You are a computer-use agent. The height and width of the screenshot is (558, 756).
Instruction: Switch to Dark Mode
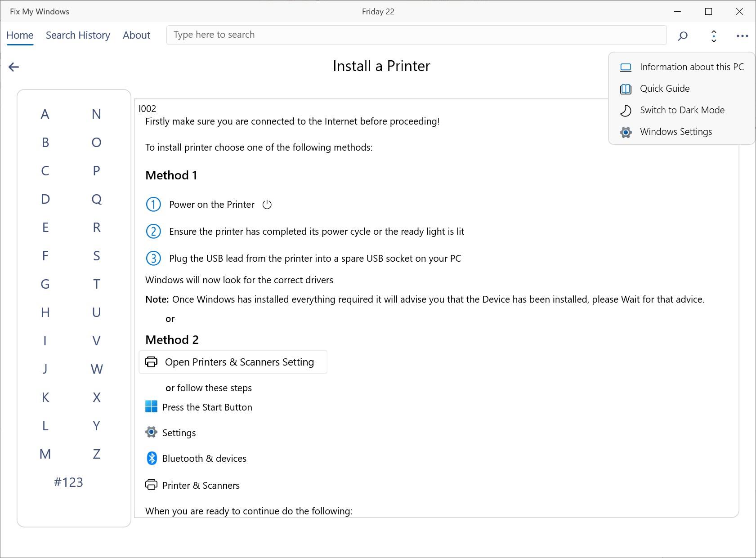[x=682, y=110]
